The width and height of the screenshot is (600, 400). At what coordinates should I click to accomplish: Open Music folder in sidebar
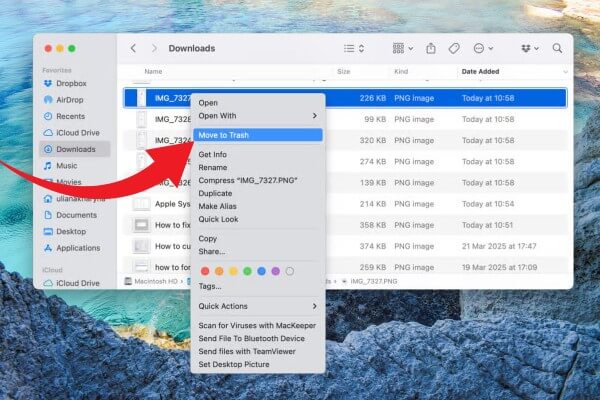click(x=66, y=166)
